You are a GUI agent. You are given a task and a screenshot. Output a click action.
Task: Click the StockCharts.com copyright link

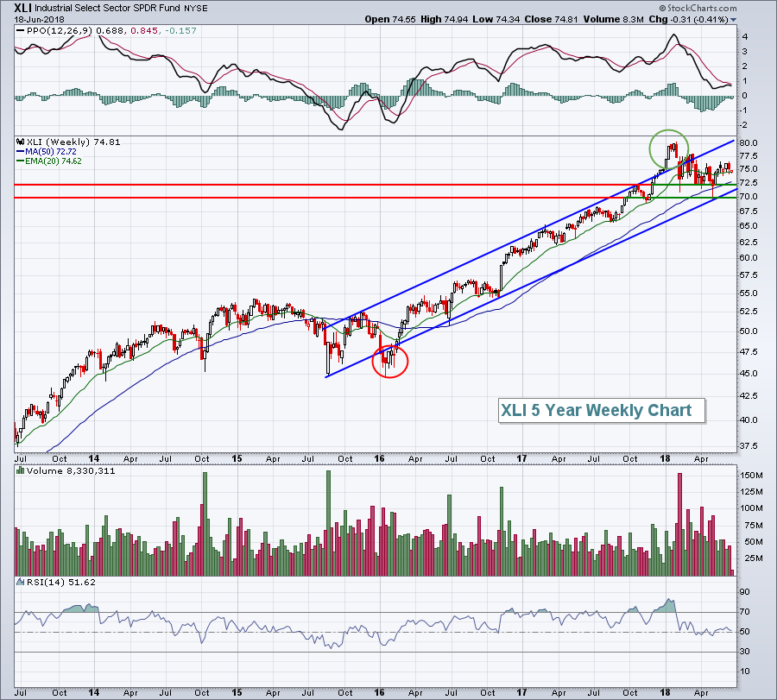pyautogui.click(x=698, y=8)
